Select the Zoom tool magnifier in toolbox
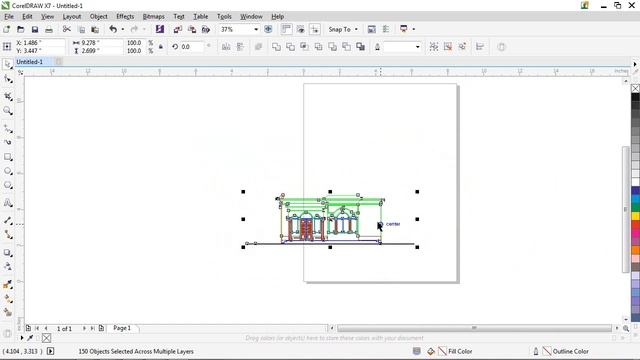Viewport: 640px width, 360px height. coord(7,111)
